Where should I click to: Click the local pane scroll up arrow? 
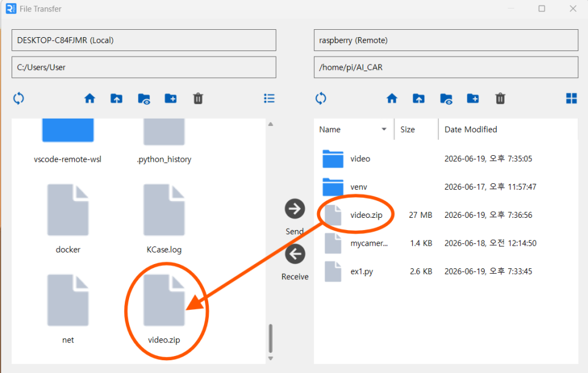[x=271, y=124]
